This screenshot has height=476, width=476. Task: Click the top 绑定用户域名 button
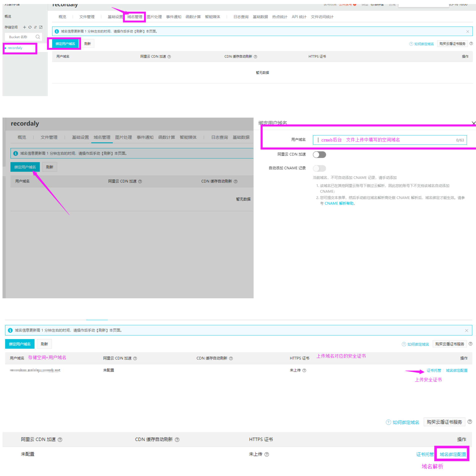65,44
